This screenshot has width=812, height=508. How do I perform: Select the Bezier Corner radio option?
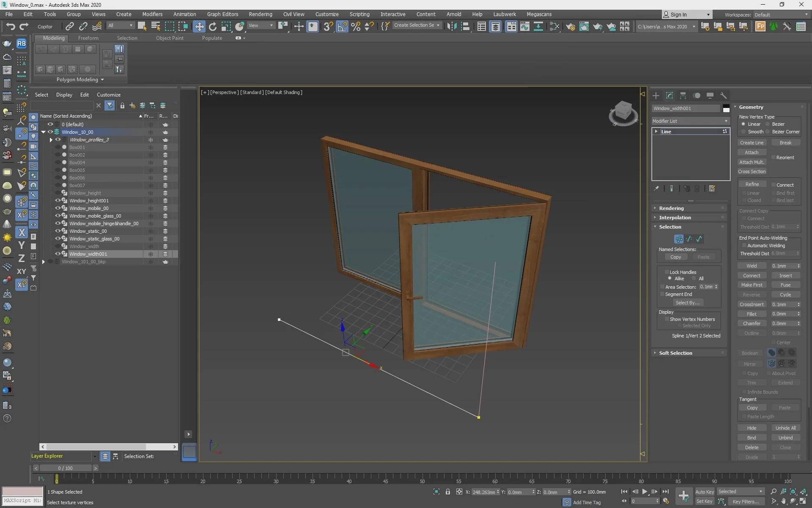point(768,132)
